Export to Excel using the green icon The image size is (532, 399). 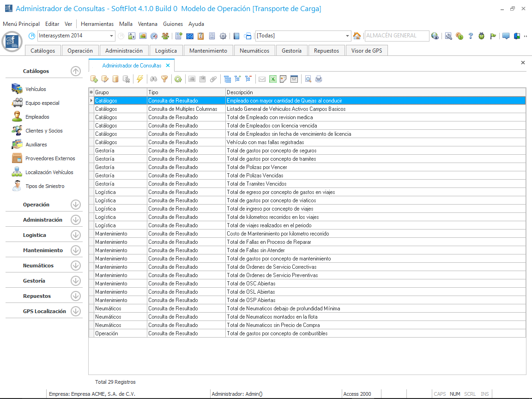(x=273, y=79)
